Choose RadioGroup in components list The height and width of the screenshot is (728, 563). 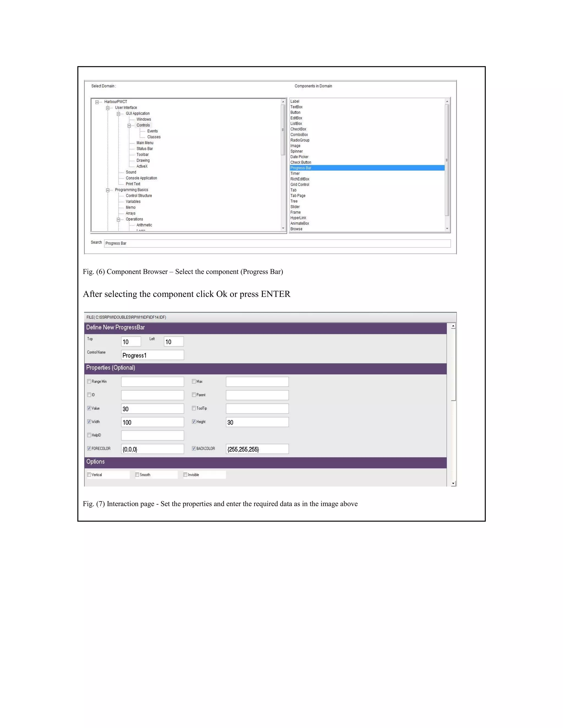pyautogui.click(x=300, y=140)
